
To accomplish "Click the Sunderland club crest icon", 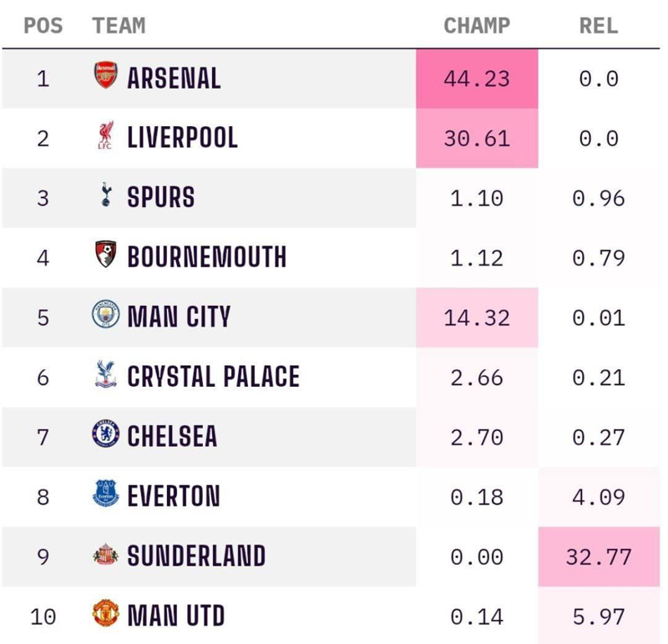I will (x=105, y=555).
